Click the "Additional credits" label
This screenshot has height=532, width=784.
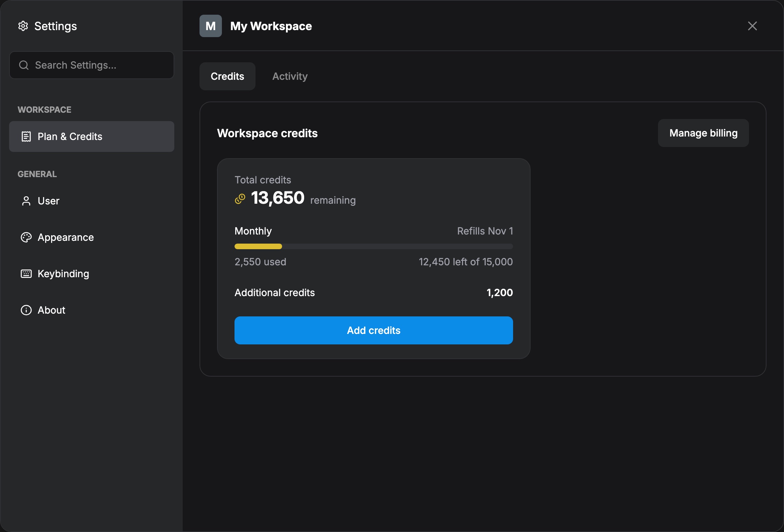[x=275, y=293]
